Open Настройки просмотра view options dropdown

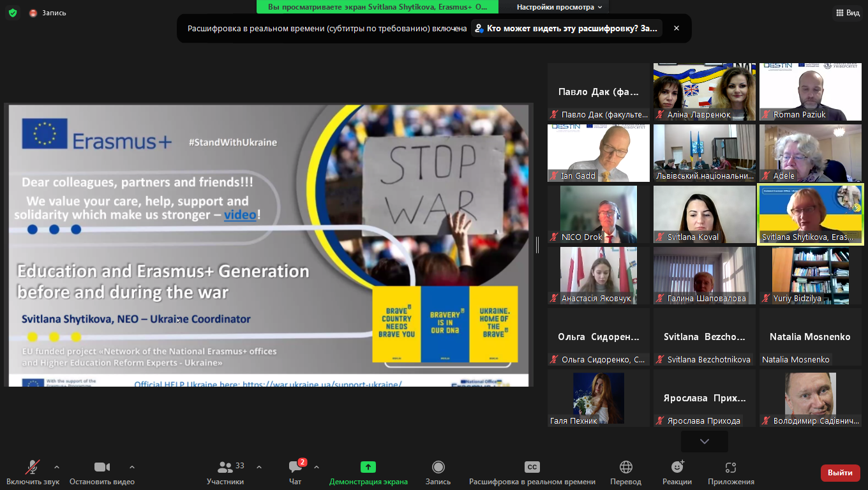(x=560, y=7)
